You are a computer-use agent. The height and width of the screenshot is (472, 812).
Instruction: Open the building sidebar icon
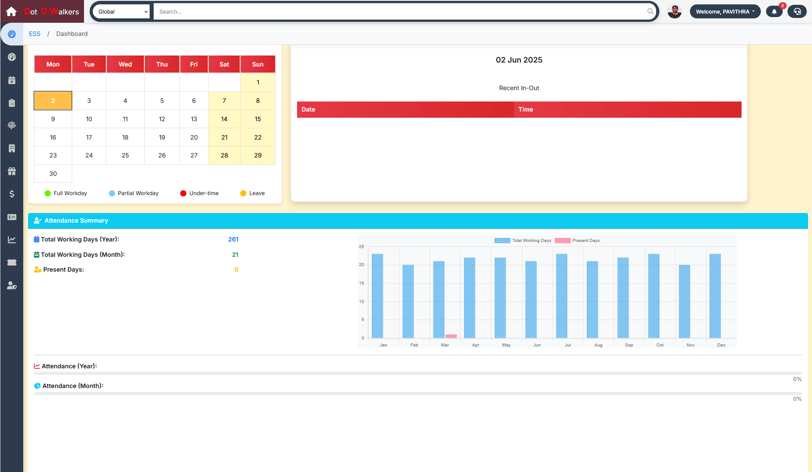(x=12, y=148)
